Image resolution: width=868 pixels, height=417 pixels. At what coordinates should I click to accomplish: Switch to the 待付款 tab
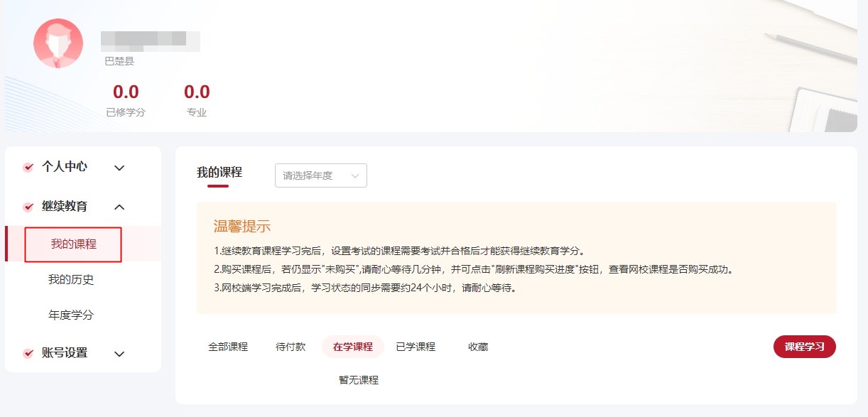point(291,347)
